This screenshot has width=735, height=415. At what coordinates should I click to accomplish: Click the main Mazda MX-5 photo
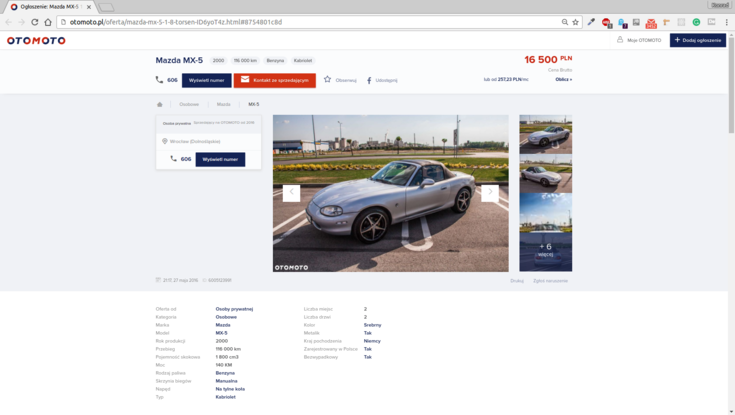coord(390,193)
